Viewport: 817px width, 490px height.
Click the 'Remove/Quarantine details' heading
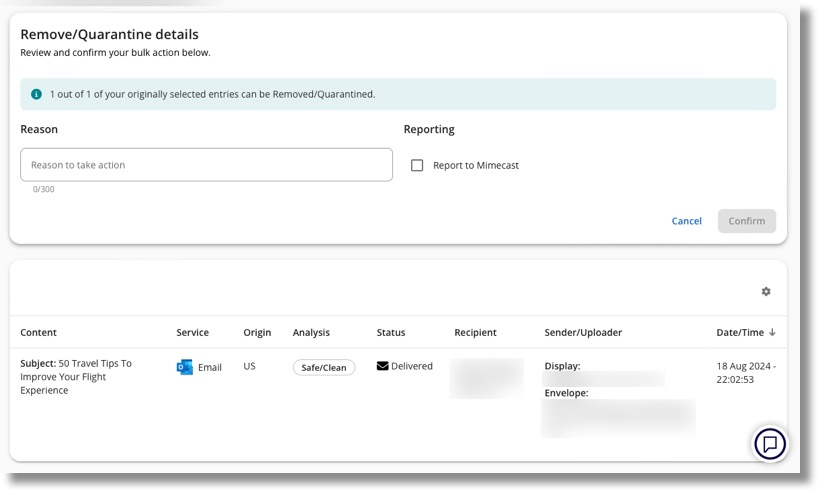tap(109, 34)
